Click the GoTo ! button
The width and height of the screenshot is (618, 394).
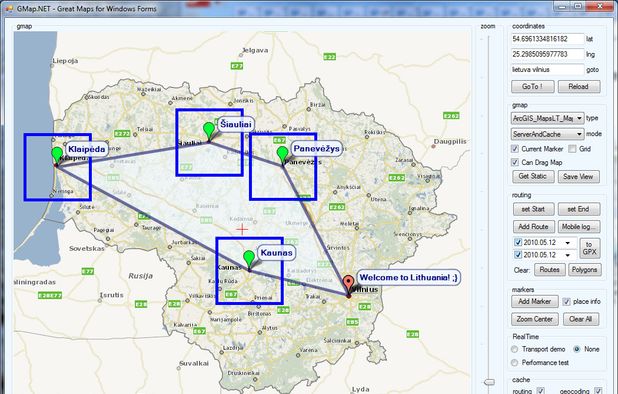[532, 87]
